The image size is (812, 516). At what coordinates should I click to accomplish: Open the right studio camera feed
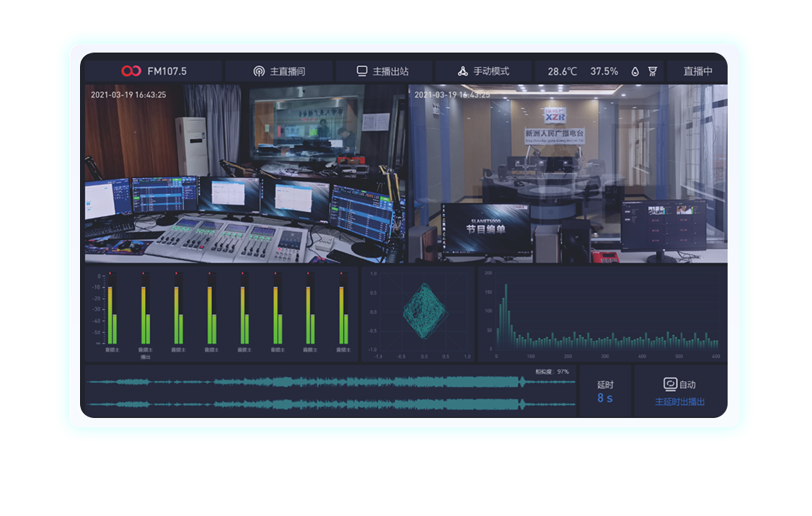tap(568, 173)
